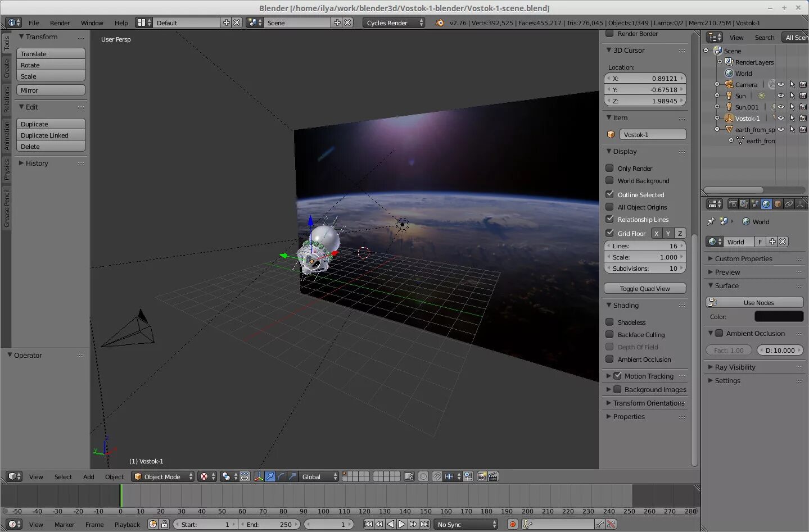Enable the Ambient Occlusion world checkbox
Screen dimensions: 809x532
(719, 333)
